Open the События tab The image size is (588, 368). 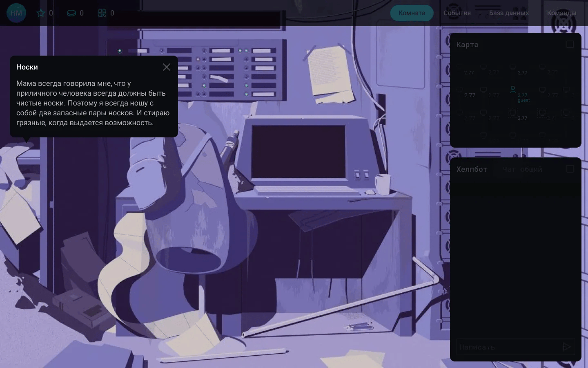click(x=457, y=13)
